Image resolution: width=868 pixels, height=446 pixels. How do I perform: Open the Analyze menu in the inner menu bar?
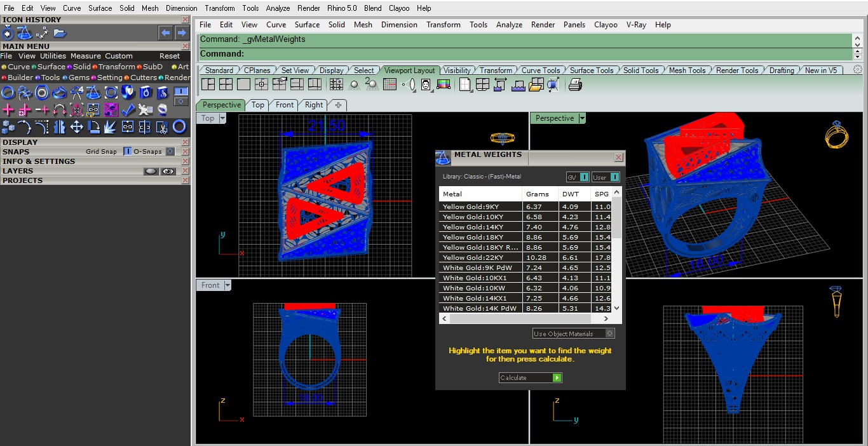(509, 25)
